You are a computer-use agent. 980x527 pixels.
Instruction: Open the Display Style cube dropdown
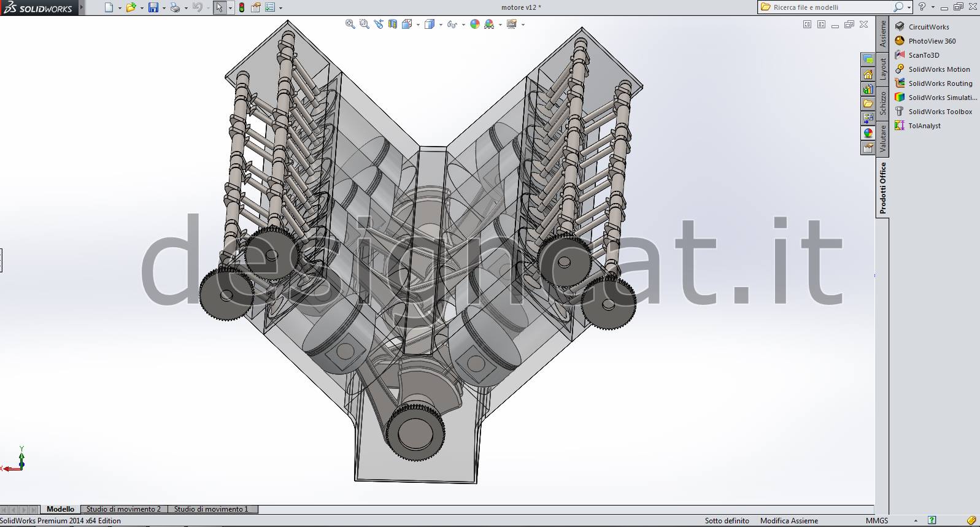click(x=441, y=25)
